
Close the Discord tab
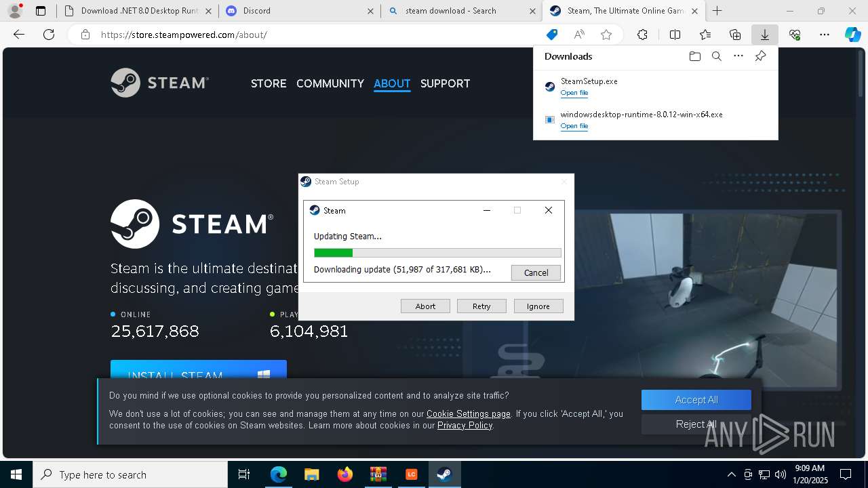(x=370, y=11)
